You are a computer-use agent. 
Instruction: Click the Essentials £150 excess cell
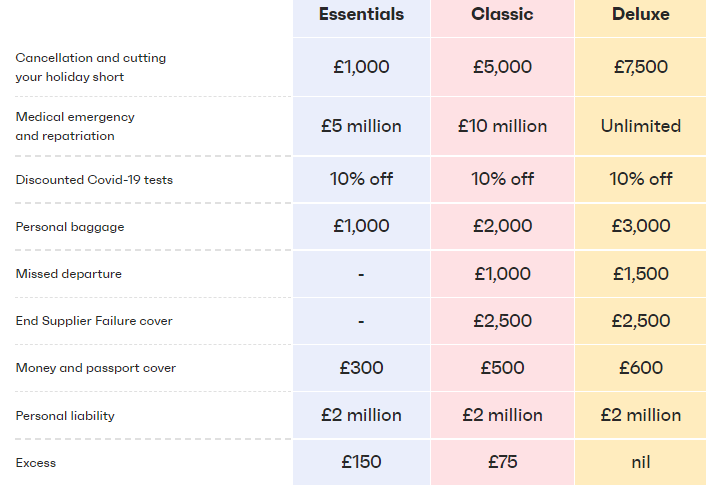[x=361, y=462]
